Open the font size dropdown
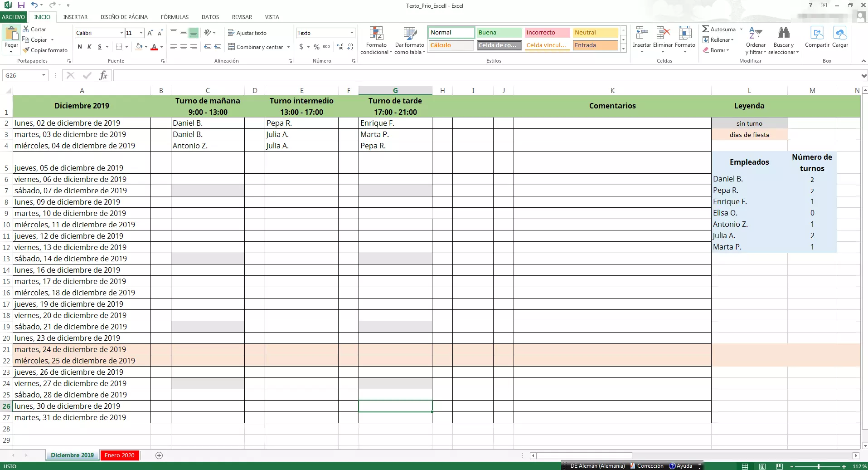This screenshot has width=868, height=470. tap(140, 33)
